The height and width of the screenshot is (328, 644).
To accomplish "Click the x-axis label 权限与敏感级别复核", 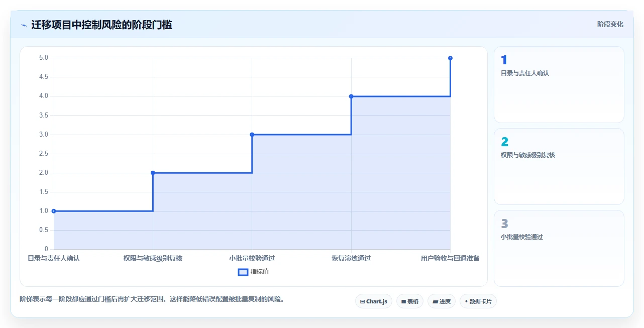I will 153,258.
